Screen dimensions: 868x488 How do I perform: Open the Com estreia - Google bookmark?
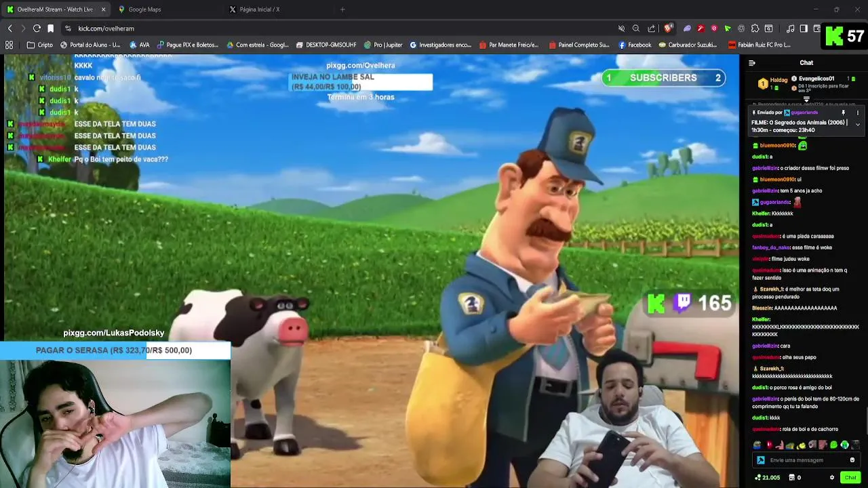click(x=258, y=45)
